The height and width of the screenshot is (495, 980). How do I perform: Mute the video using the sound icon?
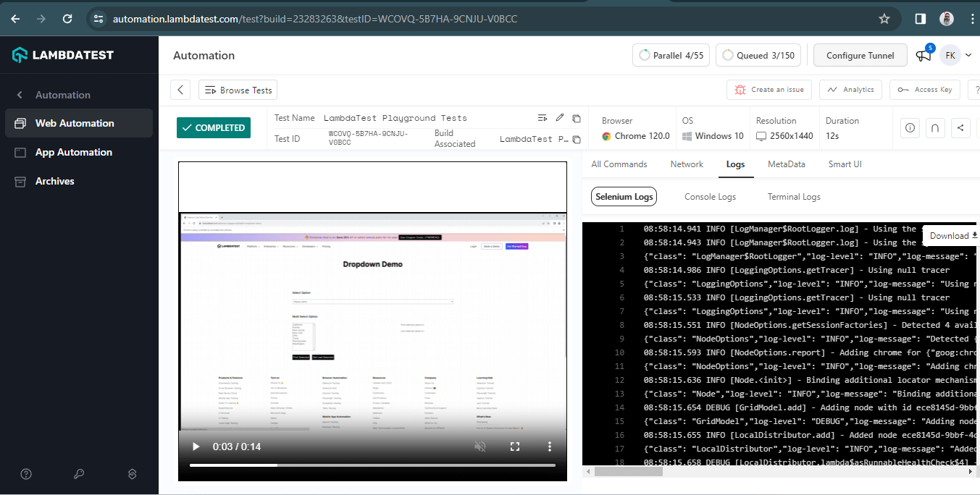[479, 447]
